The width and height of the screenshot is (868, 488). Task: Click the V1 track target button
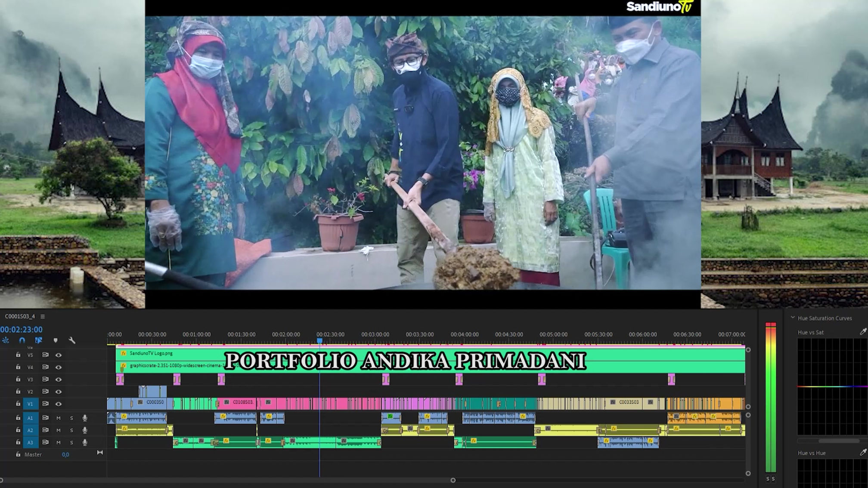pyautogui.click(x=30, y=404)
